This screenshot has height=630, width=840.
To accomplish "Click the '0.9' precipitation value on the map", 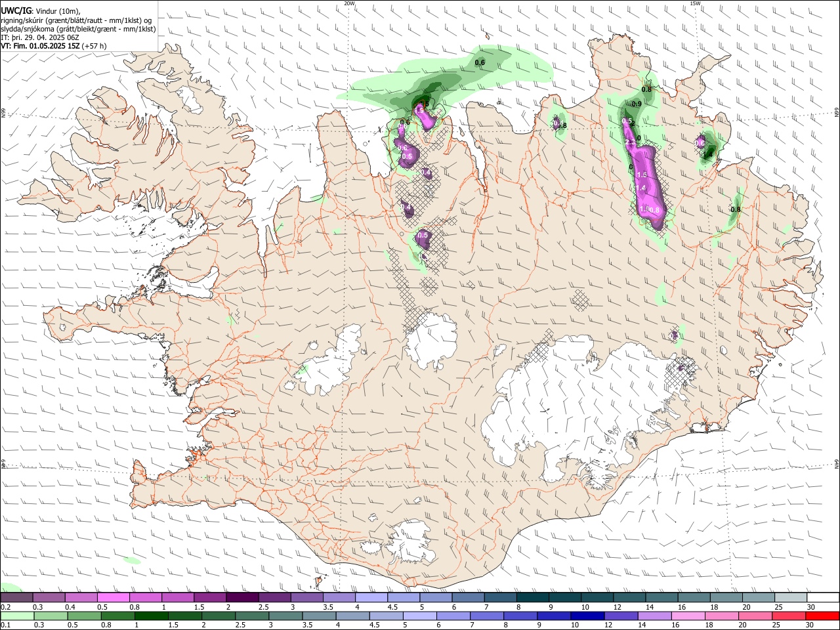I will click(x=637, y=104).
